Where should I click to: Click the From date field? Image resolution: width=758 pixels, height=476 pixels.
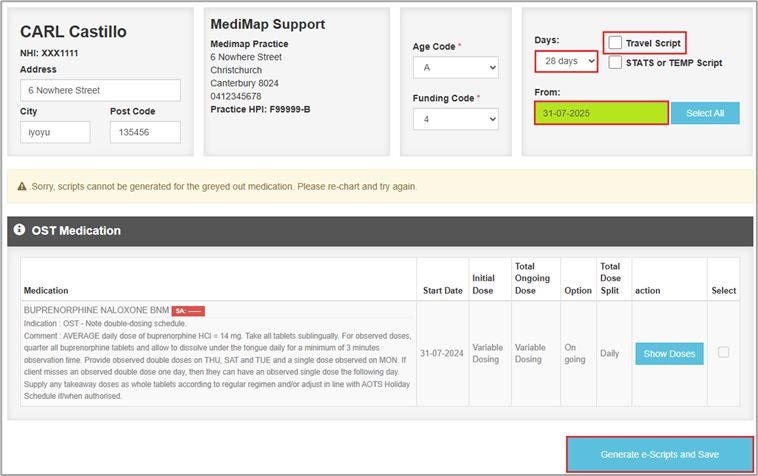pyautogui.click(x=600, y=113)
